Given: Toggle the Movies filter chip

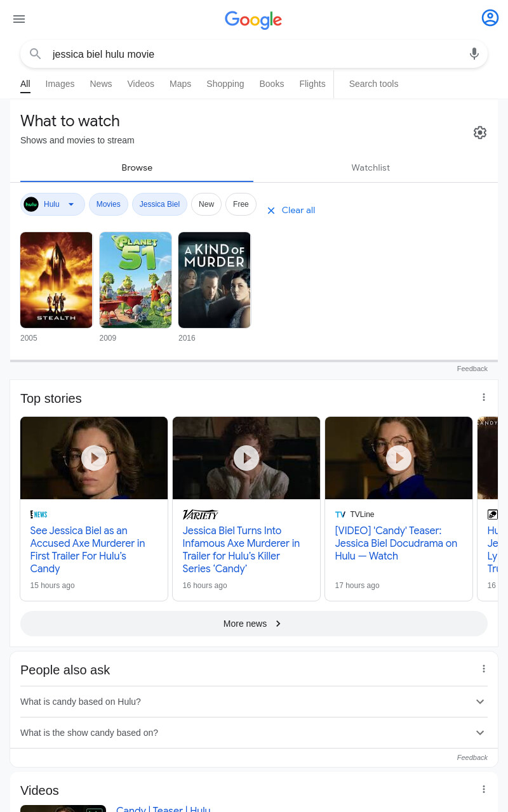Looking at the screenshot, I should click(109, 204).
